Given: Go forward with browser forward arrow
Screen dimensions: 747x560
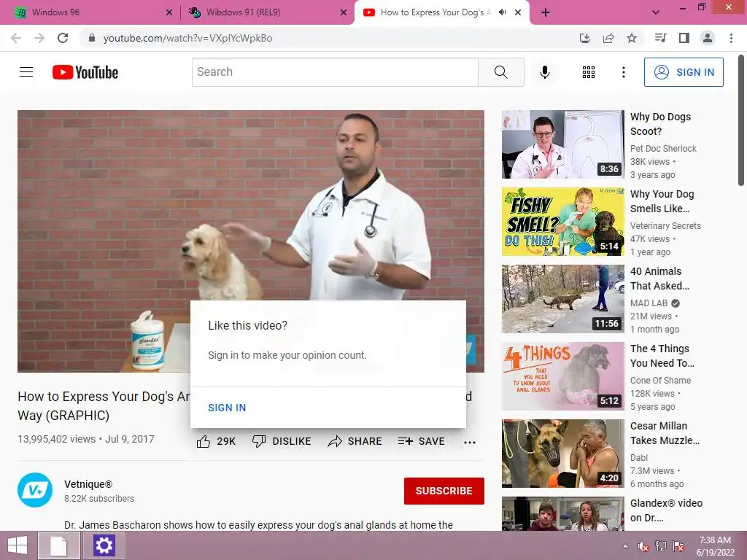Looking at the screenshot, I should coord(39,38).
